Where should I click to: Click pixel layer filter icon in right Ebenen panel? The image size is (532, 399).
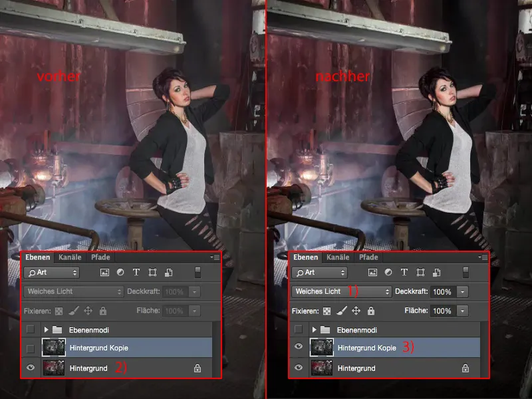click(372, 273)
